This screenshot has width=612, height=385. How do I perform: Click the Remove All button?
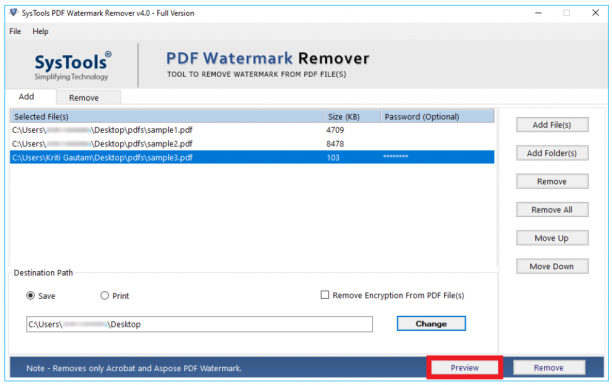[x=552, y=210]
